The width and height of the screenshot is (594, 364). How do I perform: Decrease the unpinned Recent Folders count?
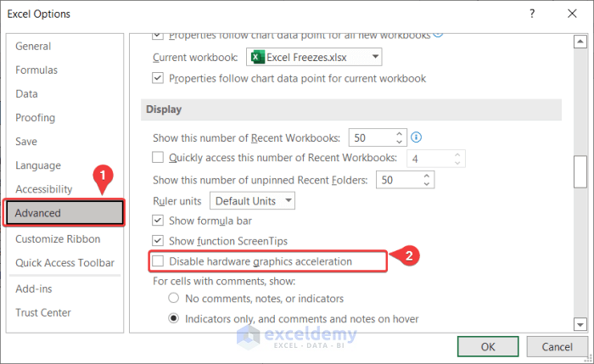tap(427, 184)
